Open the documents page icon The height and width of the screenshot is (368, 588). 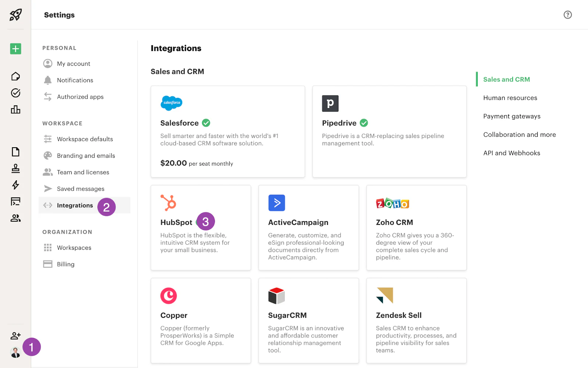coord(15,152)
